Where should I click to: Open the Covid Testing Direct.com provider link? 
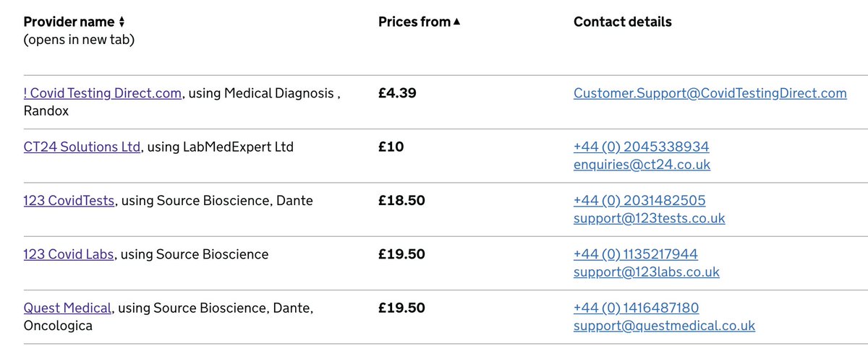point(103,93)
